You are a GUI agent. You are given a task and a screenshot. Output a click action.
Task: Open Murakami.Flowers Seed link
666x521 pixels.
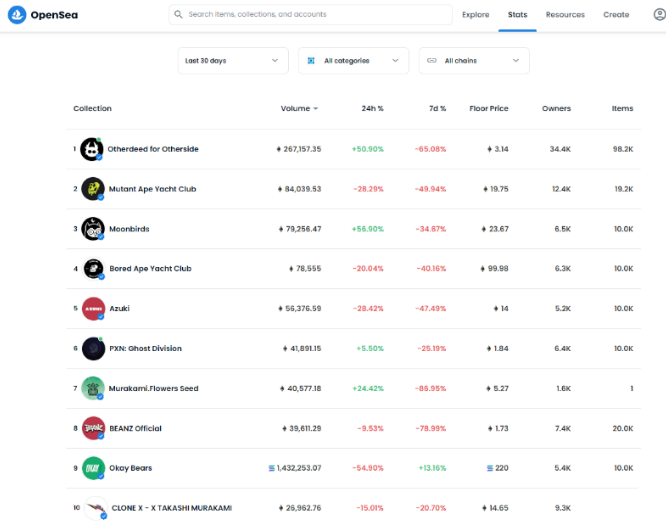[x=153, y=389]
